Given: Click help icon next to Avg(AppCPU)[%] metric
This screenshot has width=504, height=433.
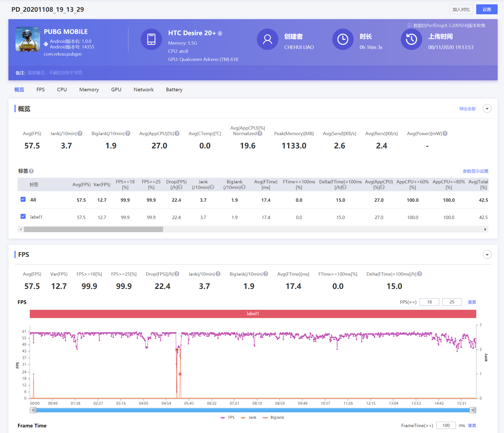Looking at the screenshot, I should [x=177, y=134].
